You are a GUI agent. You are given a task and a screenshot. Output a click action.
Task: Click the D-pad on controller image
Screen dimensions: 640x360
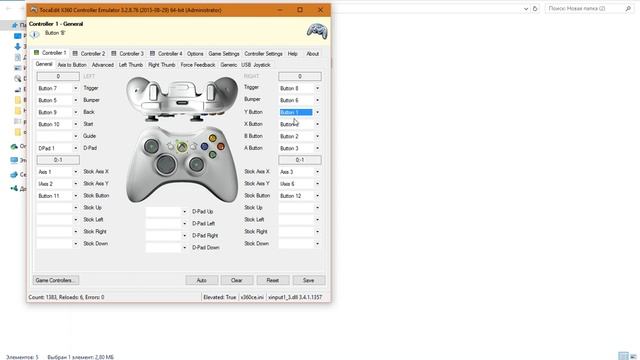coord(166,164)
